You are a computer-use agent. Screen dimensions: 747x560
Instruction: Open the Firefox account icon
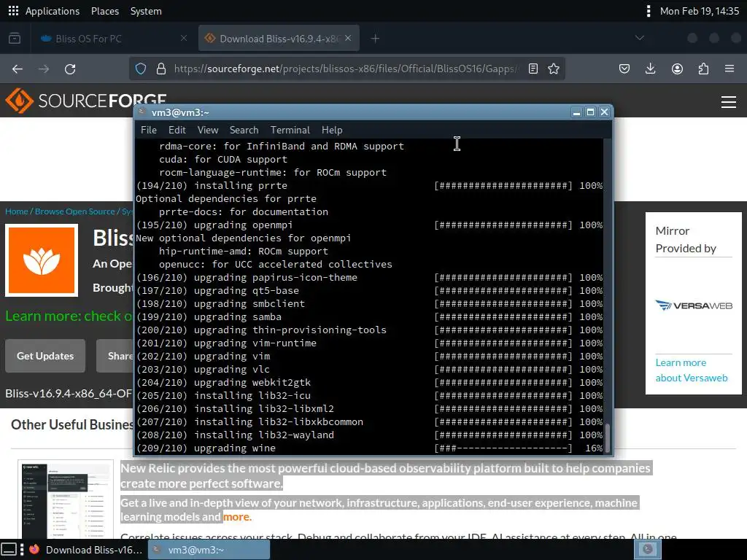click(x=677, y=69)
